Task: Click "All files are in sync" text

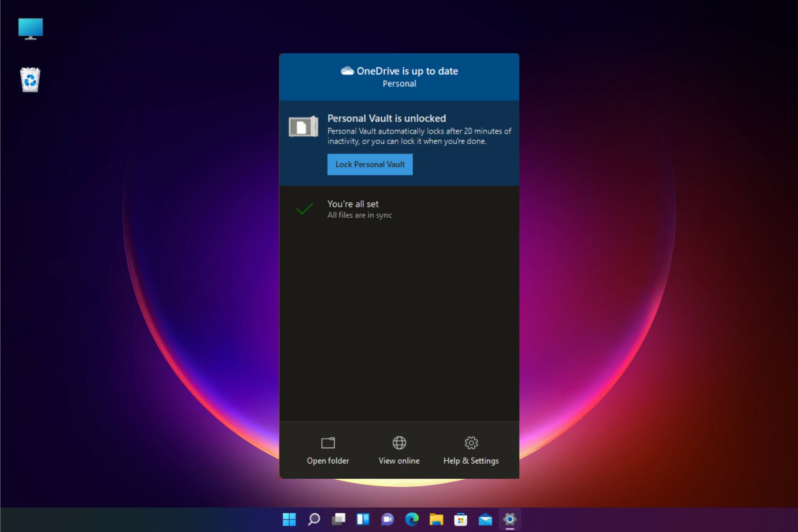Action: click(x=360, y=215)
